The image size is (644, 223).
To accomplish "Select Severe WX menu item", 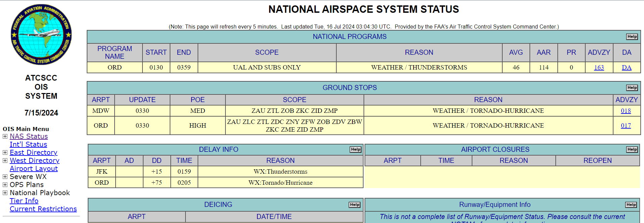I will pyautogui.click(x=28, y=177).
